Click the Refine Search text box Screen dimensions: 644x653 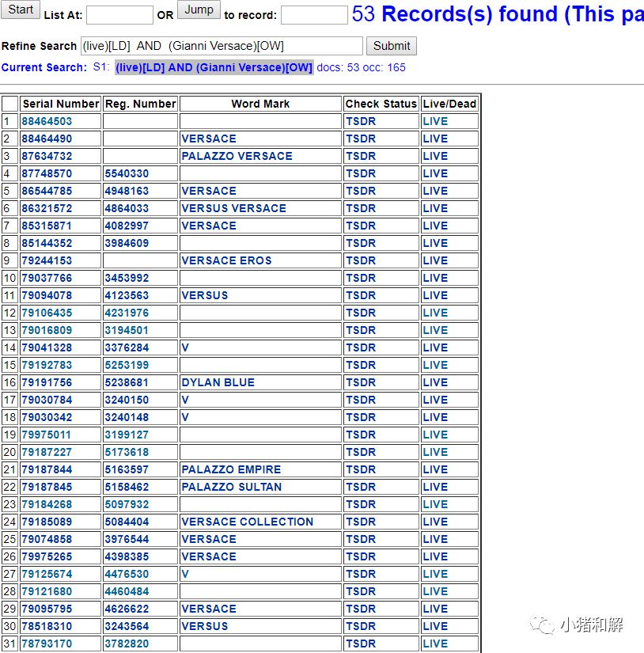click(222, 46)
